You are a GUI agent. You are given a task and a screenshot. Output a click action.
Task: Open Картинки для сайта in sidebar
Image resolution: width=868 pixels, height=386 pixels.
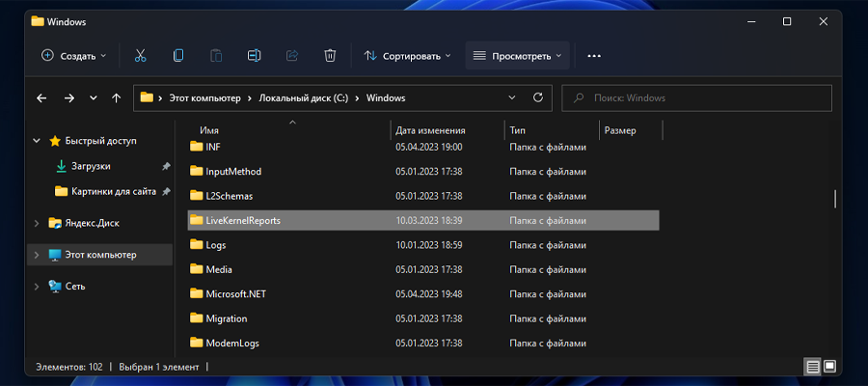pyautogui.click(x=114, y=191)
